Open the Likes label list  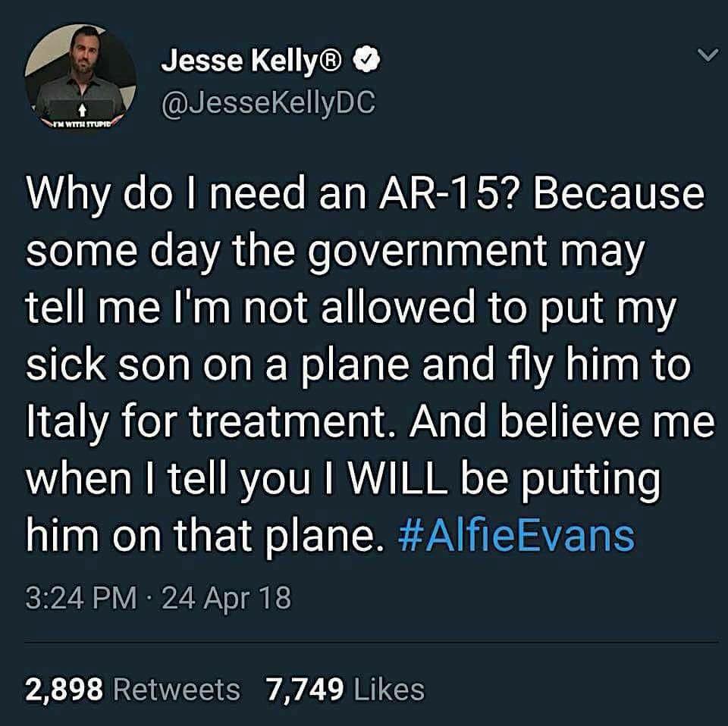pyautogui.click(x=389, y=689)
